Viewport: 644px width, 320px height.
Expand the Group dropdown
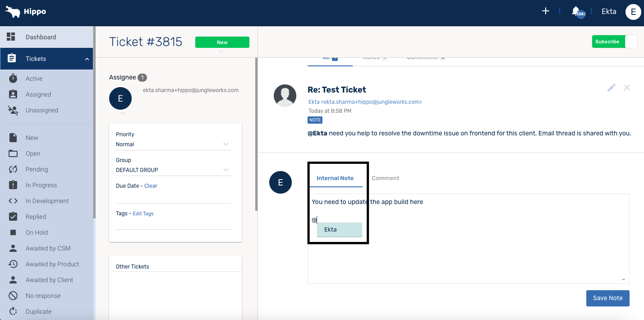point(225,170)
